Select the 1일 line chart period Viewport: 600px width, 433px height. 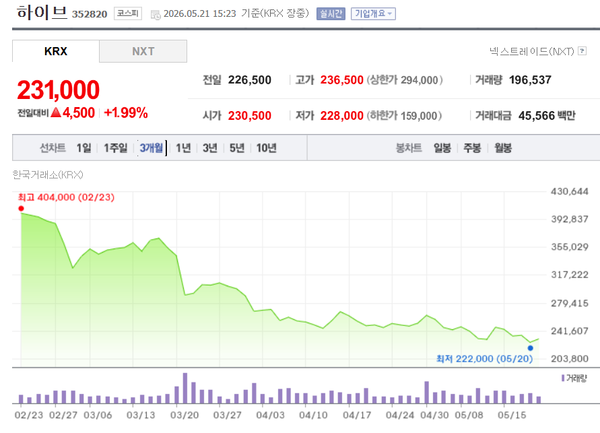[84, 148]
